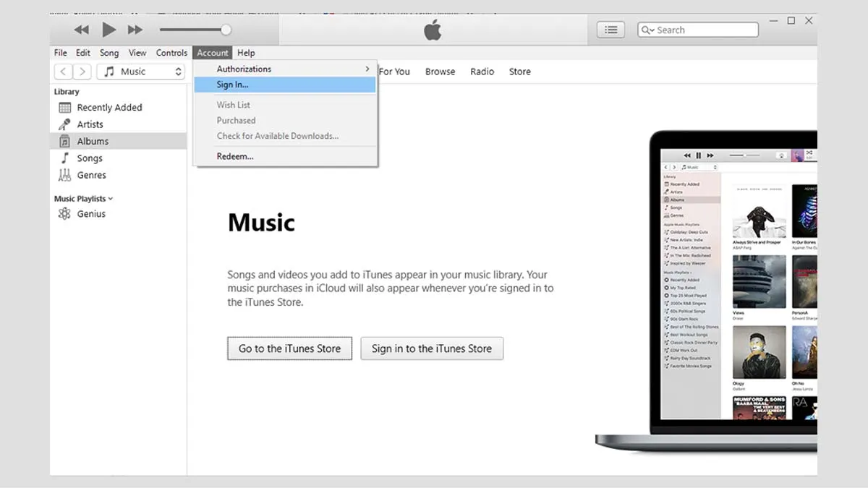The image size is (868, 488).
Task: Click the Songs music note icon
Action: point(64,158)
